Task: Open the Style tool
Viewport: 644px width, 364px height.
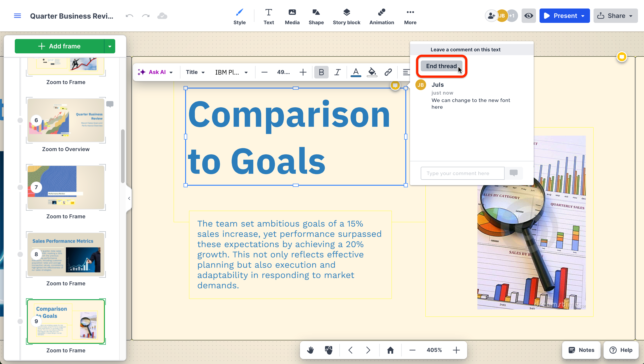Action: [x=239, y=17]
